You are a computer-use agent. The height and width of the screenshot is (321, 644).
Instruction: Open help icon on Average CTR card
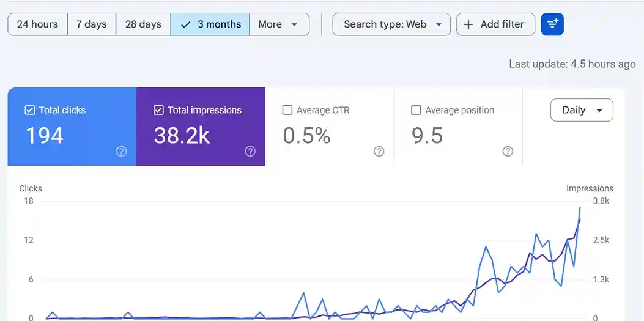(x=379, y=152)
